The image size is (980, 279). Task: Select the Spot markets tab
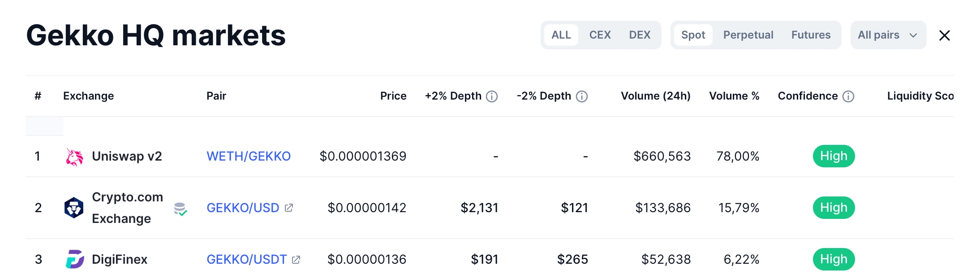point(693,35)
